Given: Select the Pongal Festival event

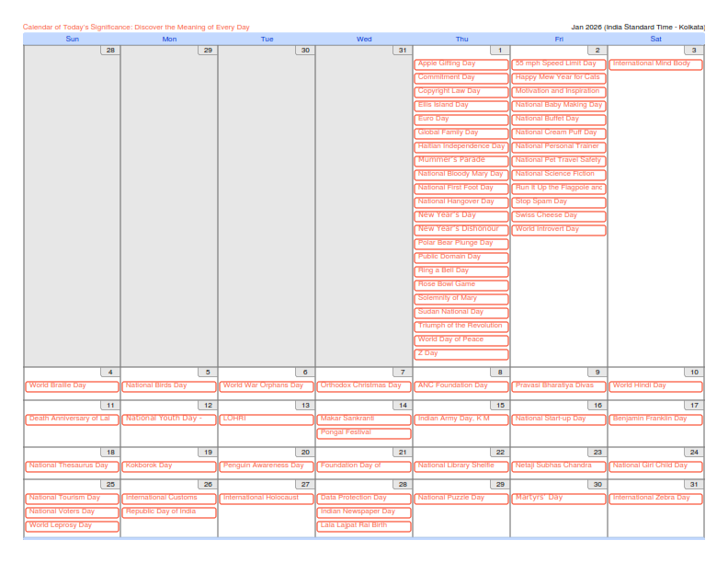Looking at the screenshot, I should click(364, 433).
